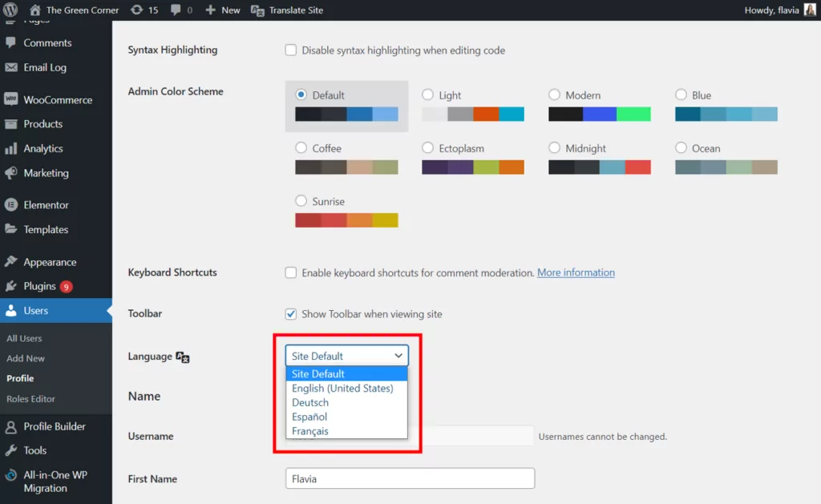821x504 pixels.
Task: Click the Midnight scheme color swatch strip
Action: click(x=600, y=167)
